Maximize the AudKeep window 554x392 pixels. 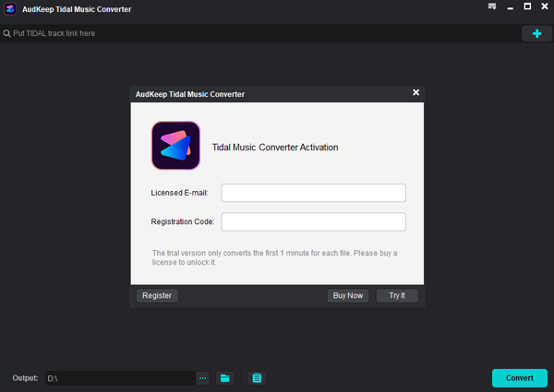pyautogui.click(x=527, y=6)
